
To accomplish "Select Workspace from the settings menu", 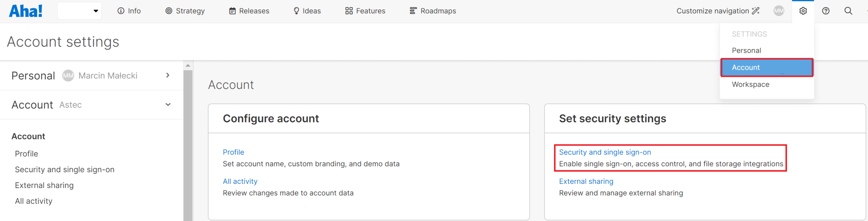I will click(x=750, y=84).
